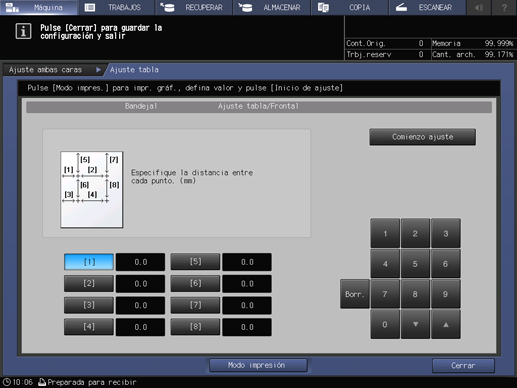Tap keypad digit 9
This screenshot has width=517, height=388.
pos(446,294)
